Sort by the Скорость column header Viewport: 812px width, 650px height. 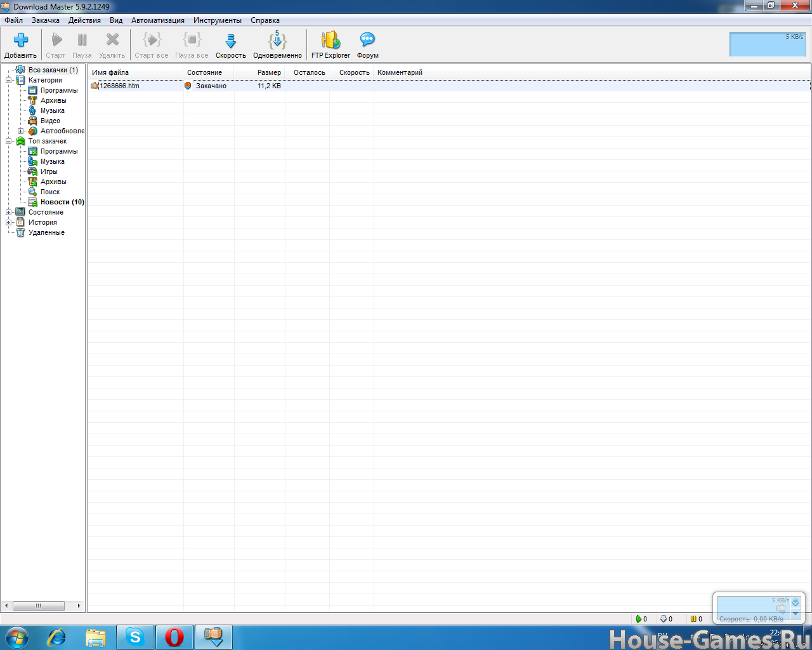pos(351,72)
